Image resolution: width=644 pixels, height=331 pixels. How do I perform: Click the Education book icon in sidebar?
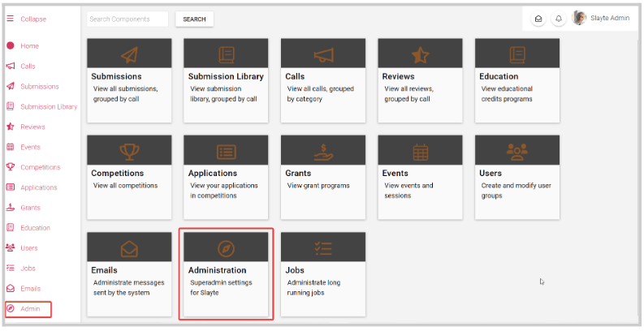coord(11,227)
